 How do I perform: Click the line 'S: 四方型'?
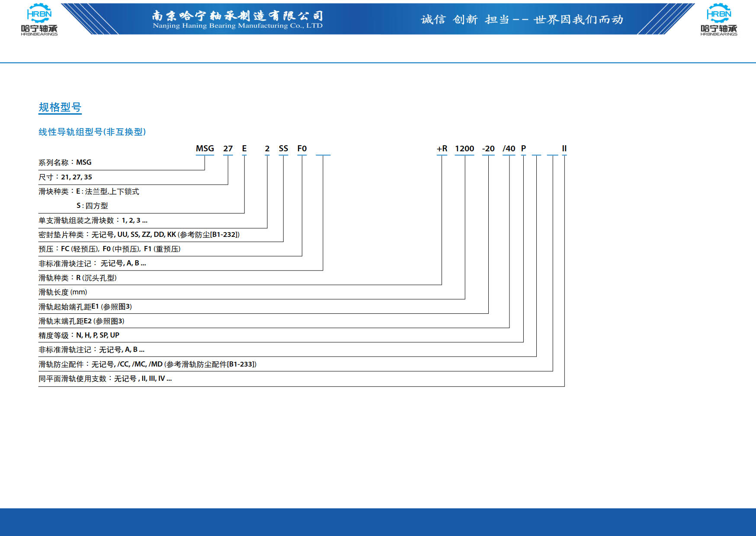[92, 206]
